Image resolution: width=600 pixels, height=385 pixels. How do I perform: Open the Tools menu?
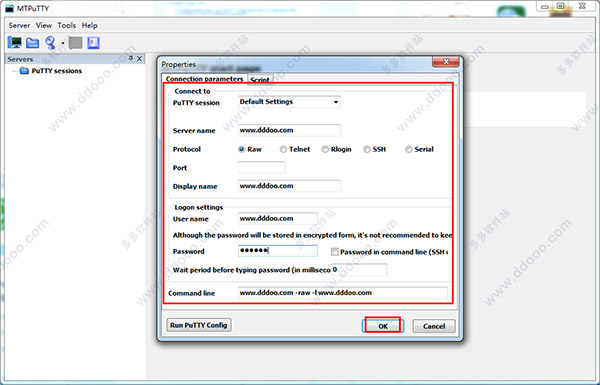(67, 26)
